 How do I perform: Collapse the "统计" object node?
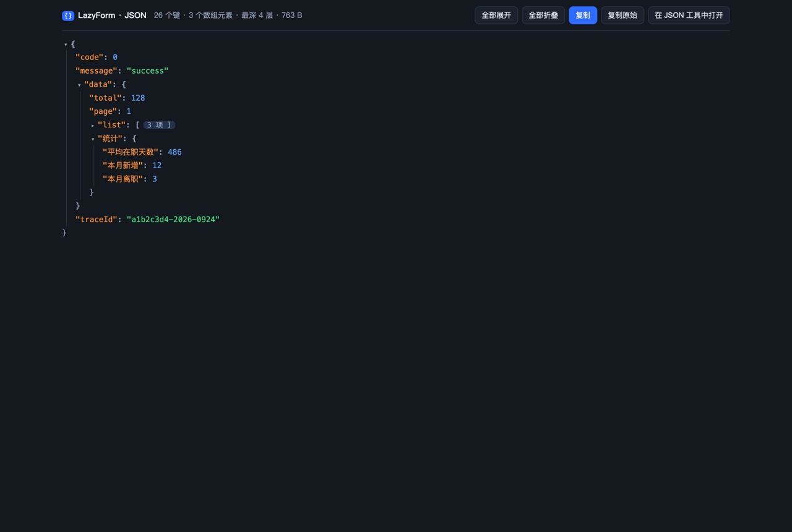(x=93, y=139)
